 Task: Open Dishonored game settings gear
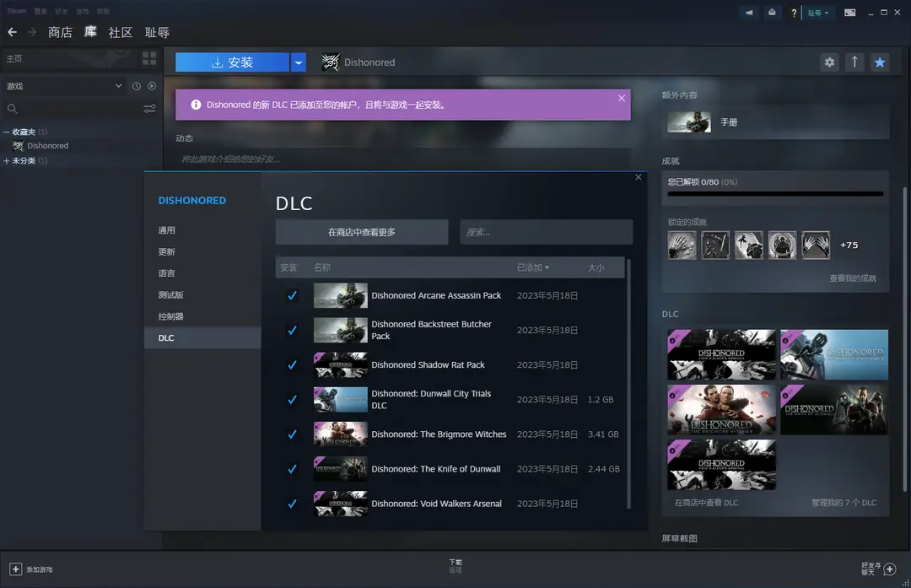click(x=830, y=62)
